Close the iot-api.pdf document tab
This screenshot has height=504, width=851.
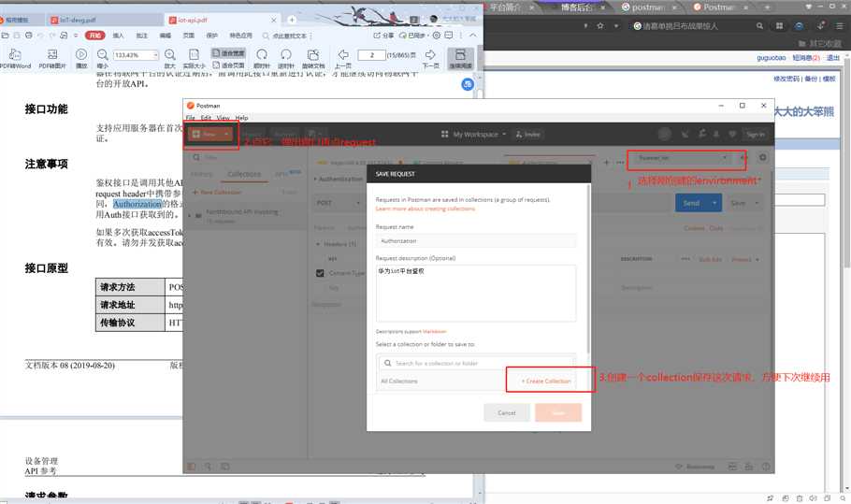[273, 20]
